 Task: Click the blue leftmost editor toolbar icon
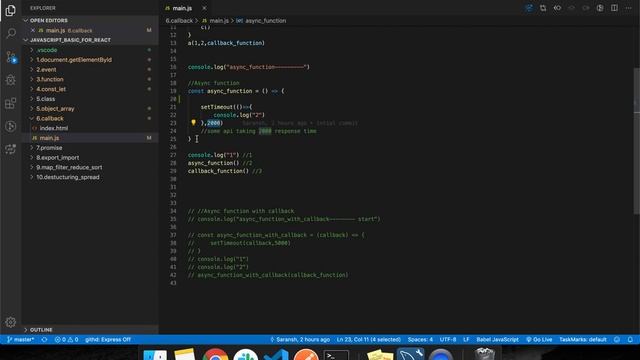[x=529, y=8]
